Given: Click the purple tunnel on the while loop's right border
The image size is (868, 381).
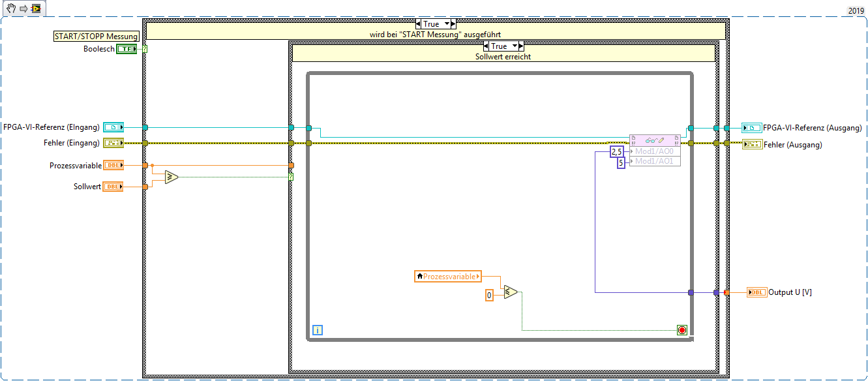Looking at the screenshot, I should (691, 292).
